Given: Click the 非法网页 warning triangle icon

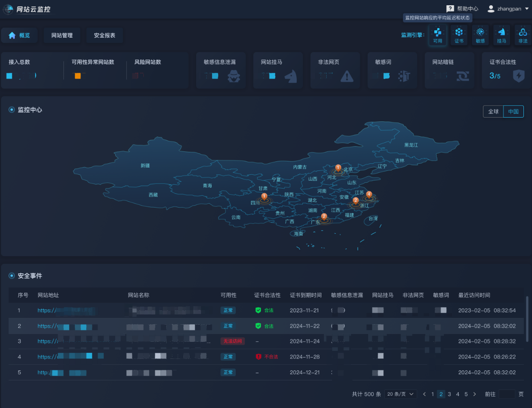Looking at the screenshot, I should 347,76.
